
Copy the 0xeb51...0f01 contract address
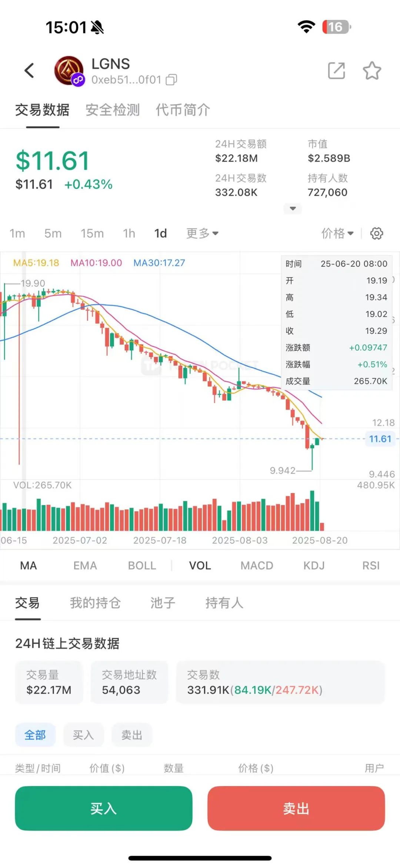(171, 80)
